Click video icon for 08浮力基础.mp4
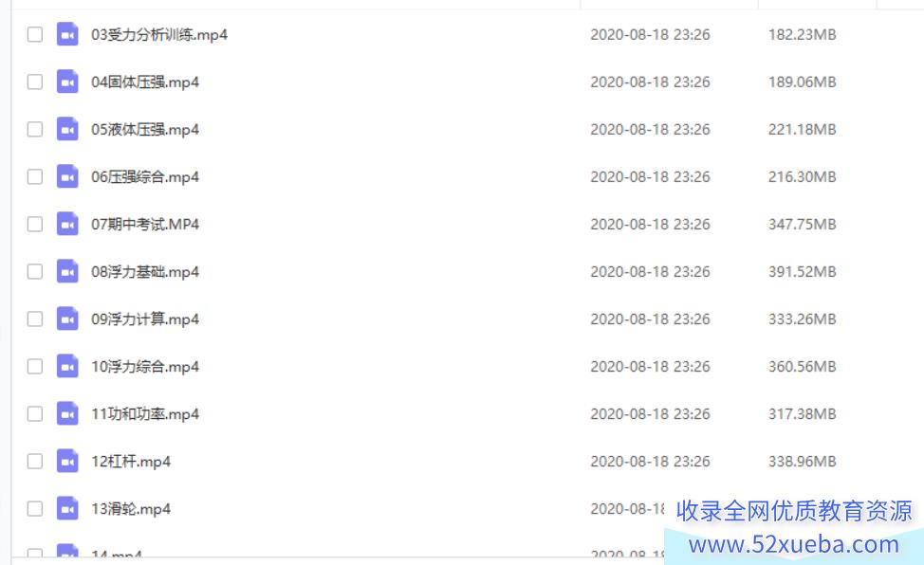 tap(67, 271)
